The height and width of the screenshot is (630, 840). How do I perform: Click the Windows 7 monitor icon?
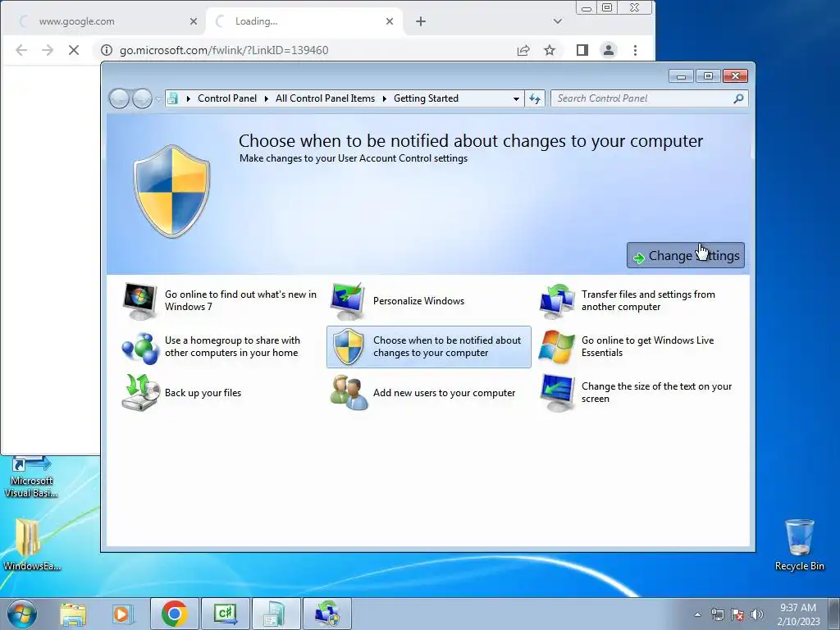tap(139, 300)
